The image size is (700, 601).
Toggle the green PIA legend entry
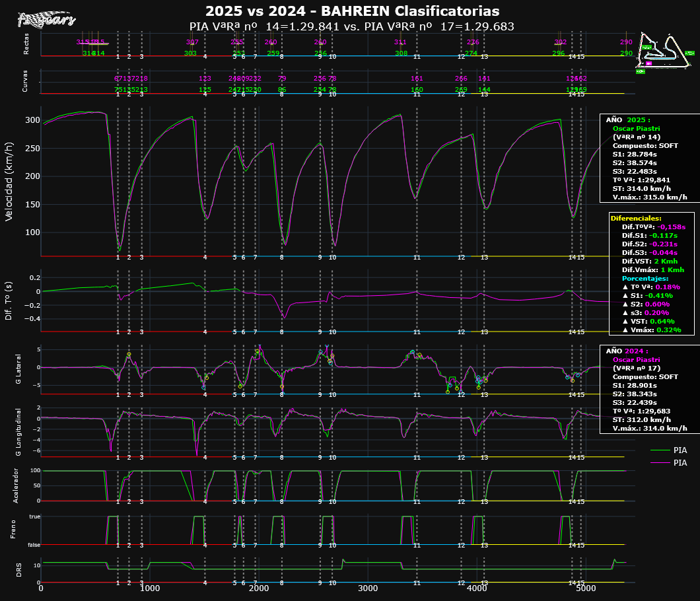tap(668, 450)
